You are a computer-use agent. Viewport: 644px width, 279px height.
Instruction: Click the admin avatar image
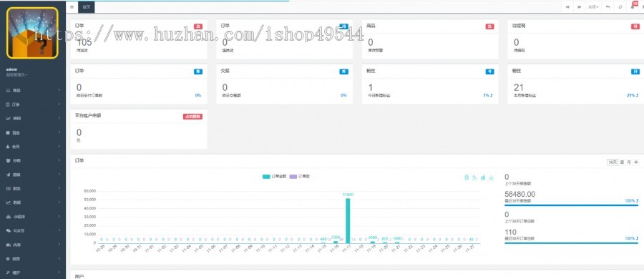click(32, 34)
